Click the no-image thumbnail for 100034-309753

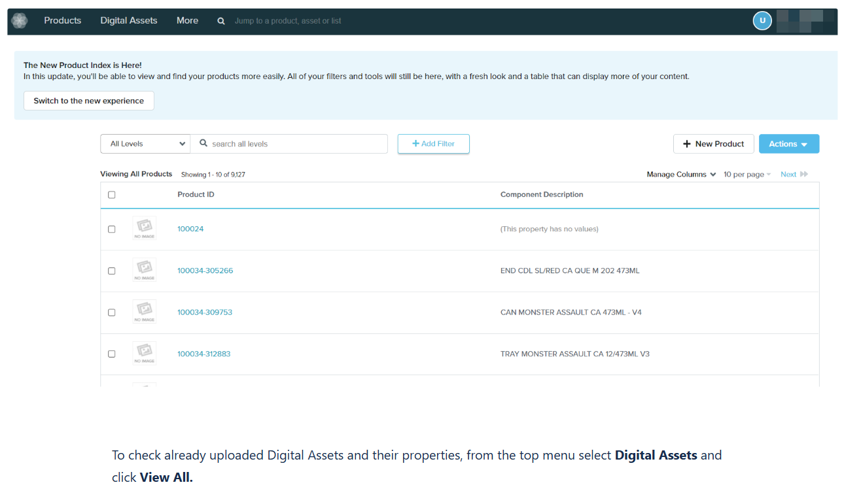coord(144,312)
